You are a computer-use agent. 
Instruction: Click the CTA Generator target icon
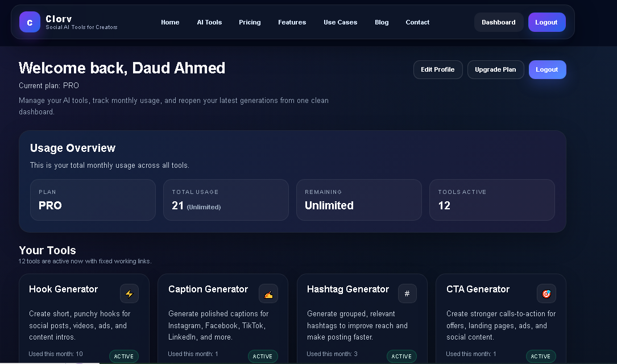[x=546, y=293]
